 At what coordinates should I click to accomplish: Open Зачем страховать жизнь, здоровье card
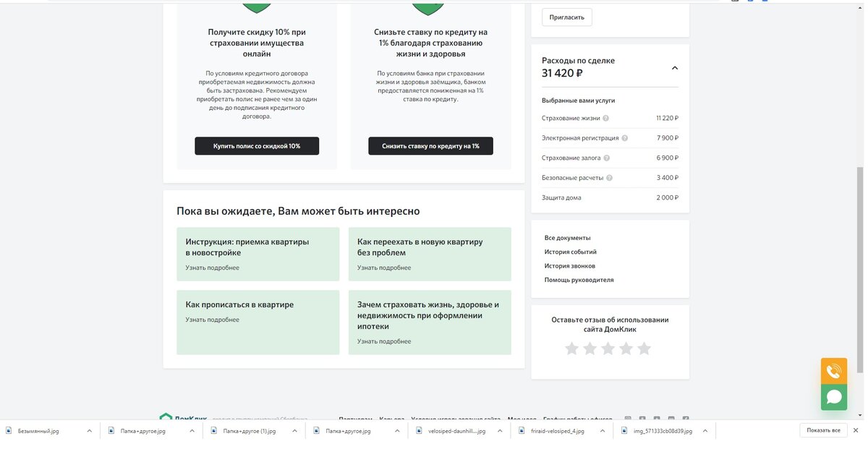pyautogui.click(x=430, y=322)
